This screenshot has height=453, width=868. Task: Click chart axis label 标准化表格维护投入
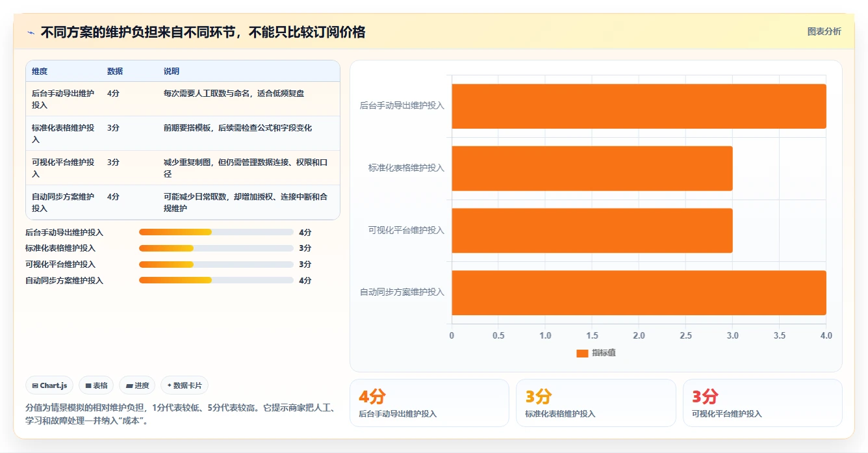coord(406,168)
